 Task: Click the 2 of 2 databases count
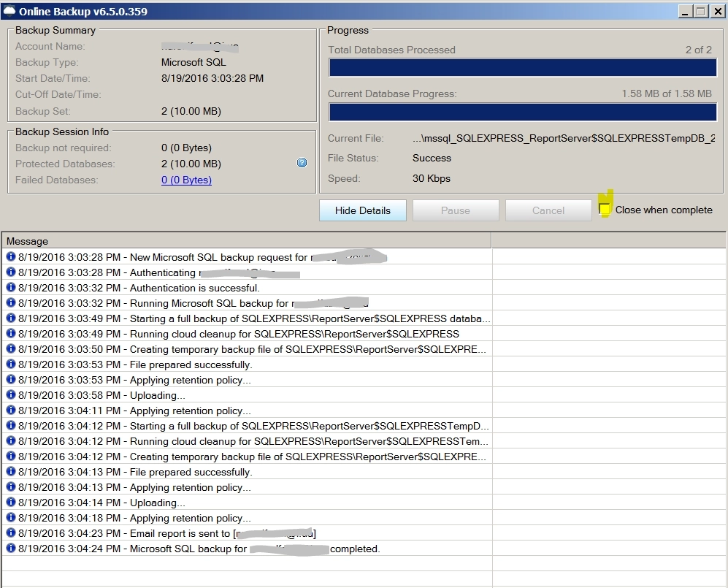pos(699,50)
